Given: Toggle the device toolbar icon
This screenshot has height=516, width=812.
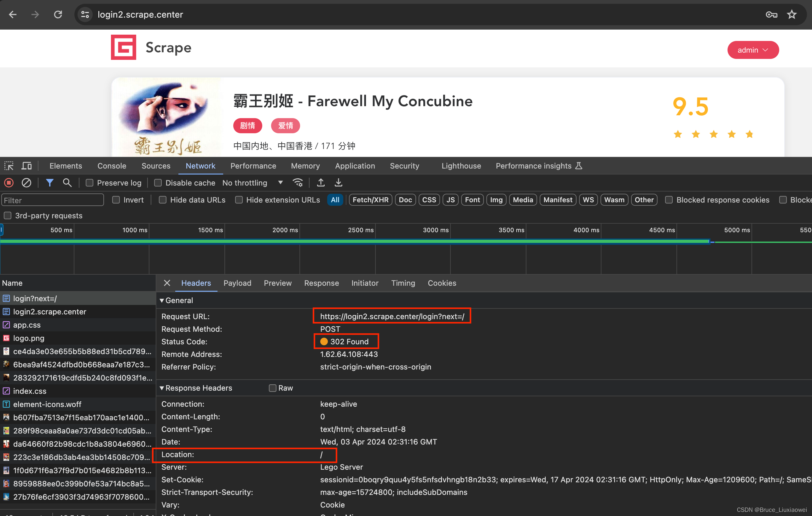Looking at the screenshot, I should point(26,166).
